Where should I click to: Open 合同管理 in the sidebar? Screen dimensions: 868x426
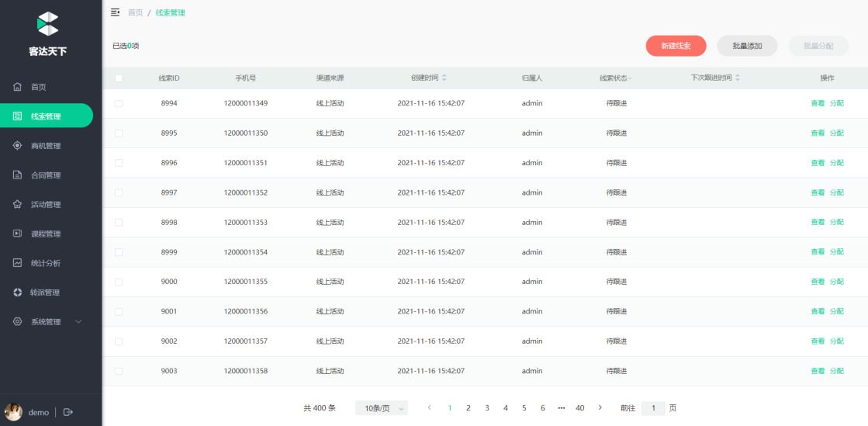[x=47, y=175]
